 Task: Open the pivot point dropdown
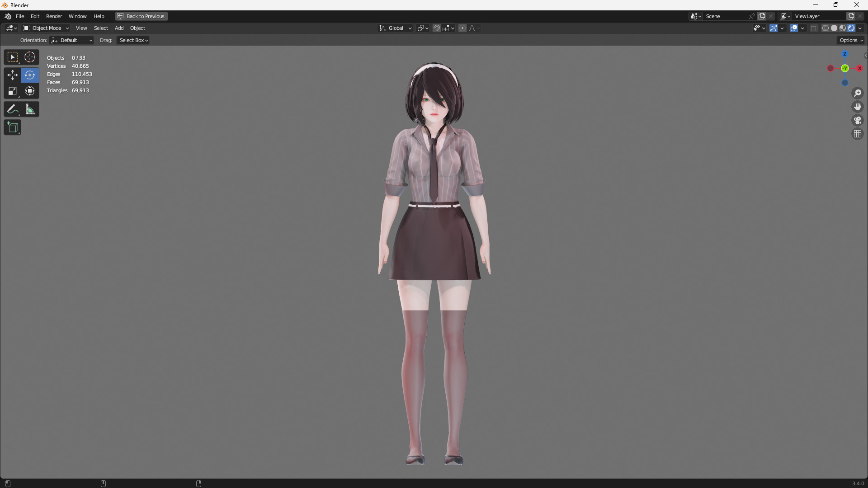pos(423,28)
